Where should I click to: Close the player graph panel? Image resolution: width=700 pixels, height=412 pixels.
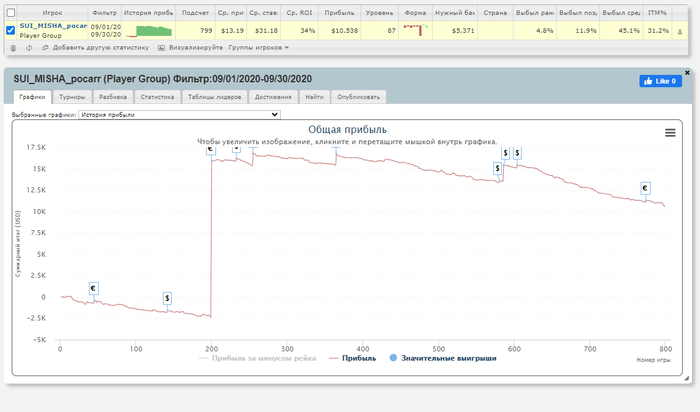pos(687,72)
